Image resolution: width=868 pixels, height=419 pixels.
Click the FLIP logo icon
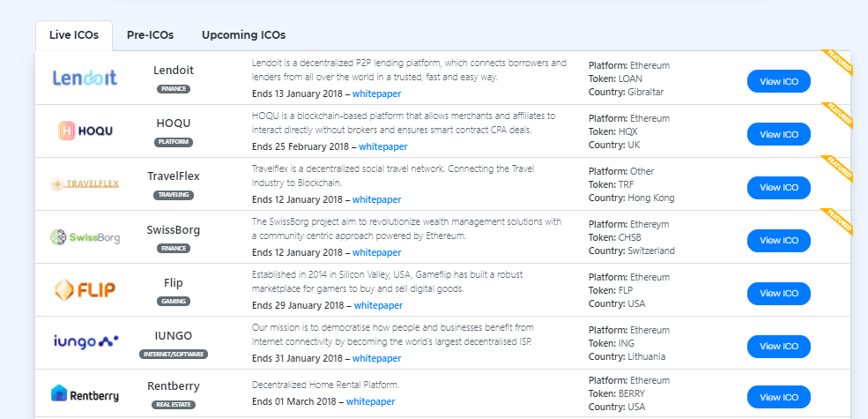pos(85,289)
